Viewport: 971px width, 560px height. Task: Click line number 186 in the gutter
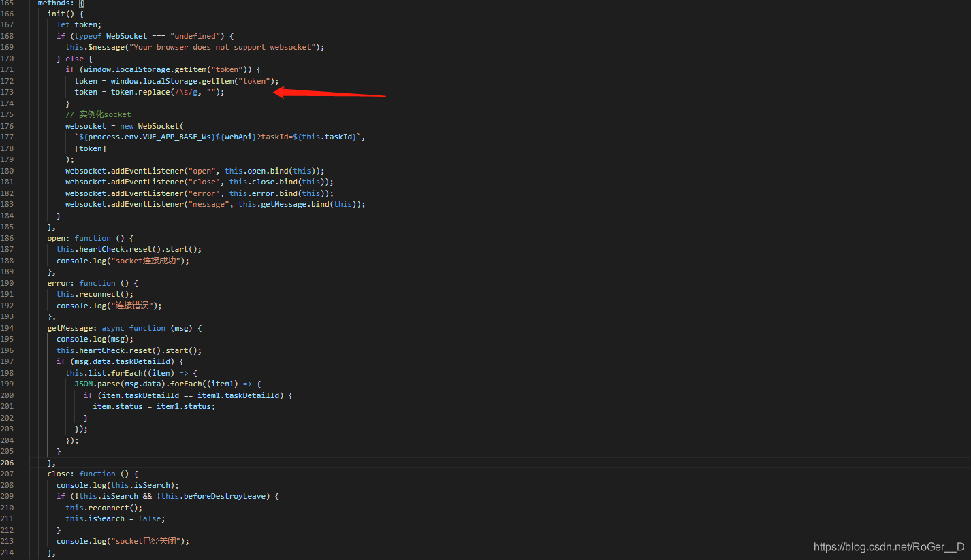(7, 238)
